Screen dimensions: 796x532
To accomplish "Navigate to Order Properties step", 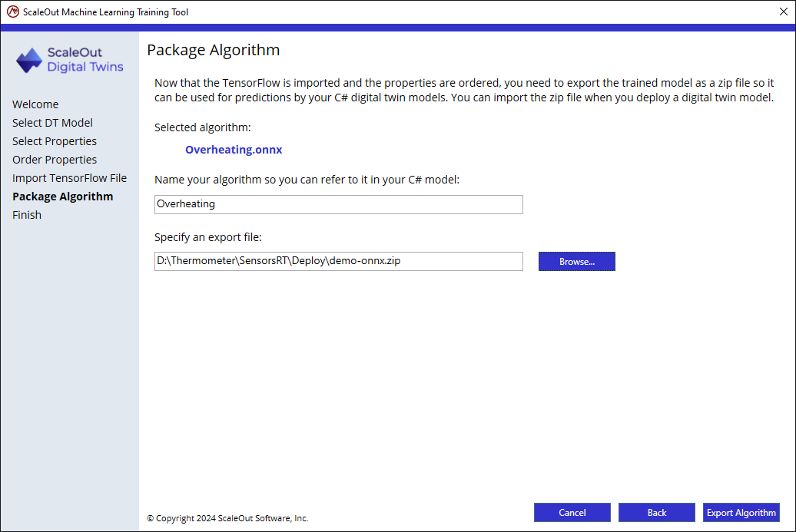I will coord(55,160).
